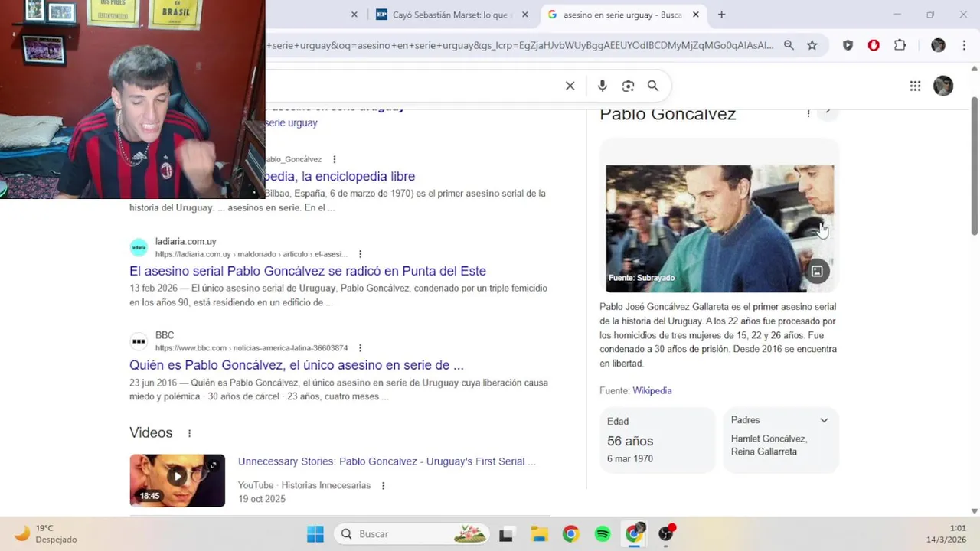Expand the Padres card chevron

824,420
